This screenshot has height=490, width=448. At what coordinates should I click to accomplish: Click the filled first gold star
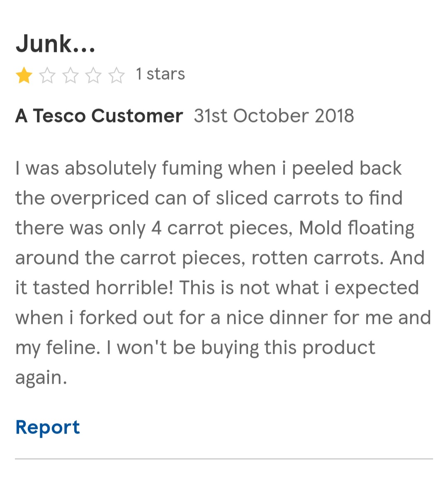click(24, 76)
